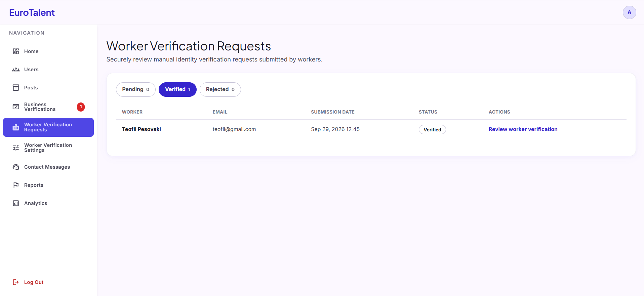Click the Analytics chart icon
The height and width of the screenshot is (296, 644).
click(16, 203)
